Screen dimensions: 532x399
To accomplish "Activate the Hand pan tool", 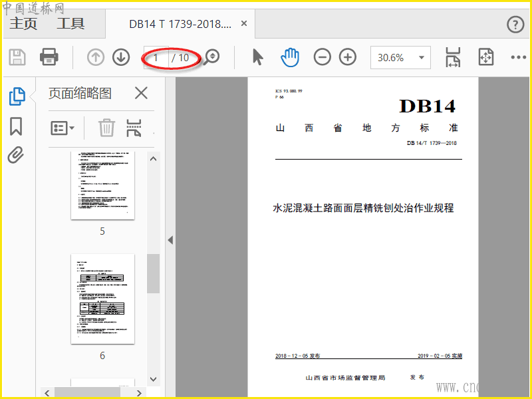I will click(290, 57).
